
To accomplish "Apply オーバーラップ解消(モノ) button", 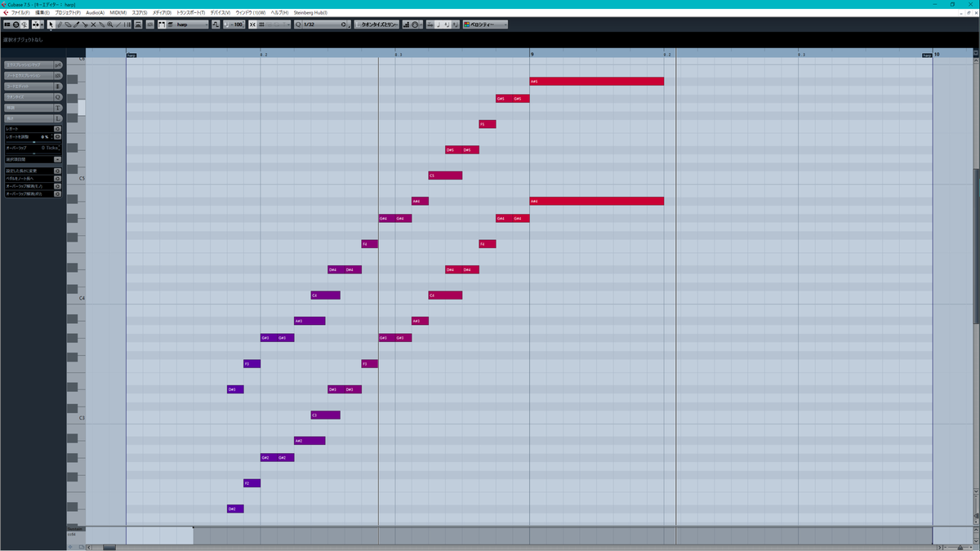I will coord(58,186).
